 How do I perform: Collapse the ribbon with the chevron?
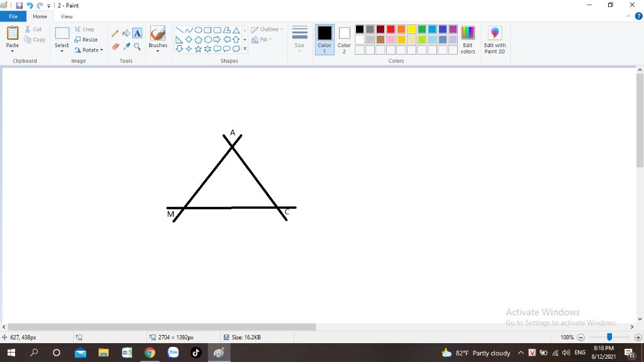point(628,16)
